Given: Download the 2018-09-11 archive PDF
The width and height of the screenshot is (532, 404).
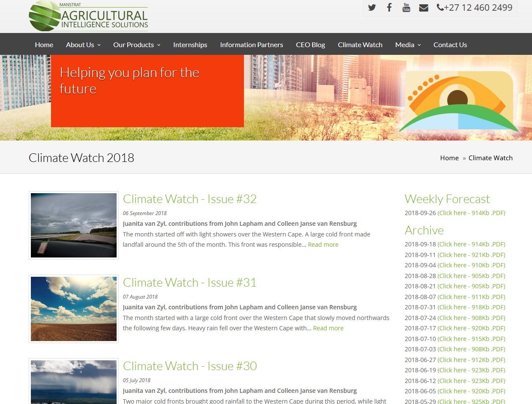Looking at the screenshot, I should coord(471,255).
